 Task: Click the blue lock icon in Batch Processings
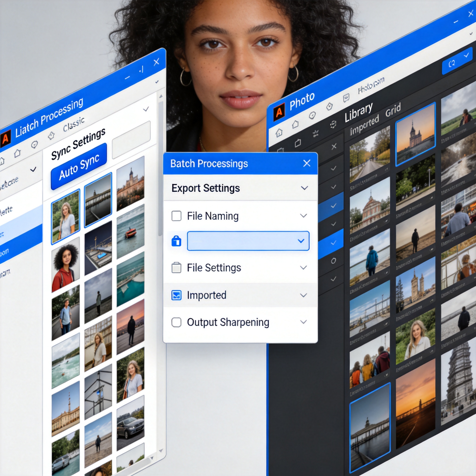click(x=176, y=241)
